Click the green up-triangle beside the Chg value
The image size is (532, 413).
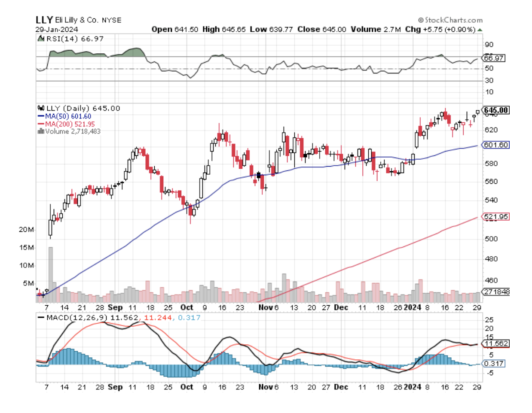pyautogui.click(x=480, y=30)
